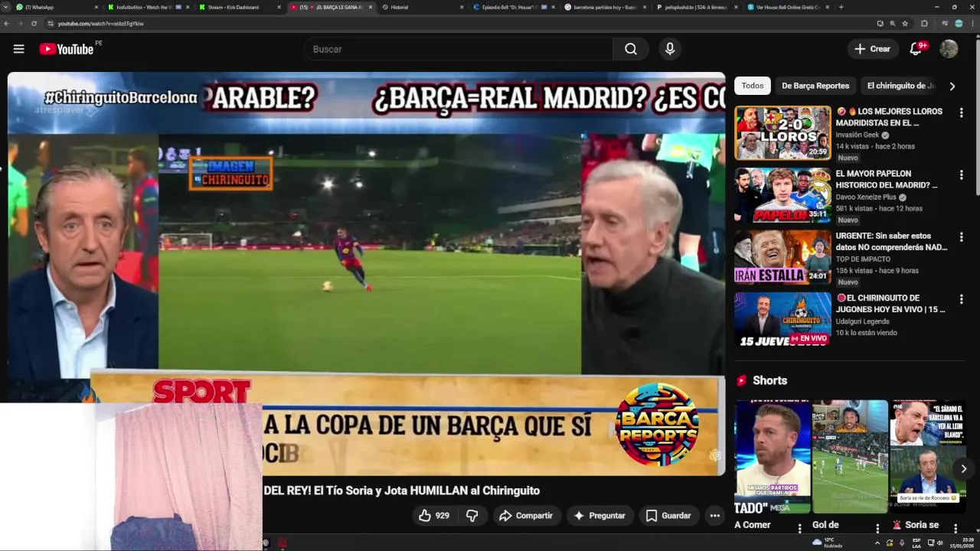The height and width of the screenshot is (551, 980).
Task: Show more filter chips with the right arrow
Action: 952,86
